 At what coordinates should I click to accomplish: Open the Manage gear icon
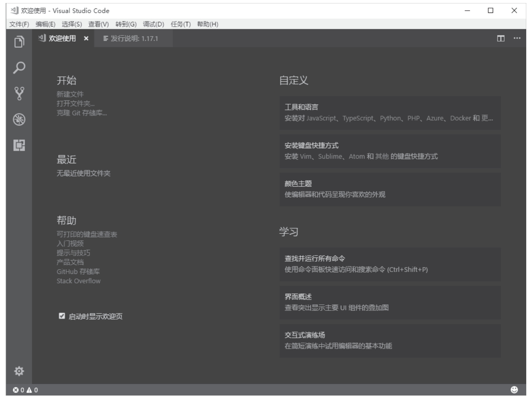coord(19,371)
